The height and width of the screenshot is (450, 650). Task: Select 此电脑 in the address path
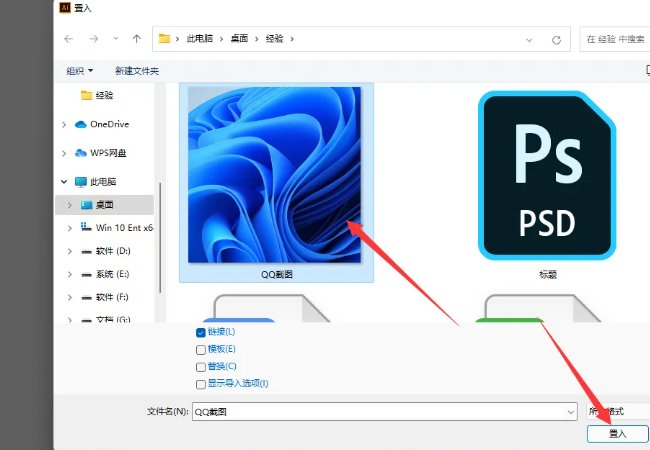coord(200,39)
